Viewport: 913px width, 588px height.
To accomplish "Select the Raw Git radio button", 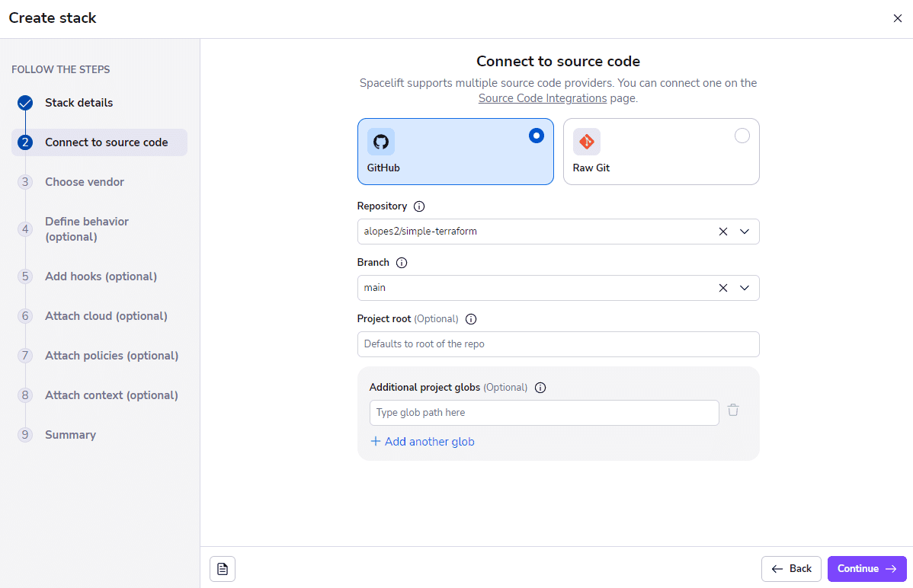I will [x=742, y=136].
